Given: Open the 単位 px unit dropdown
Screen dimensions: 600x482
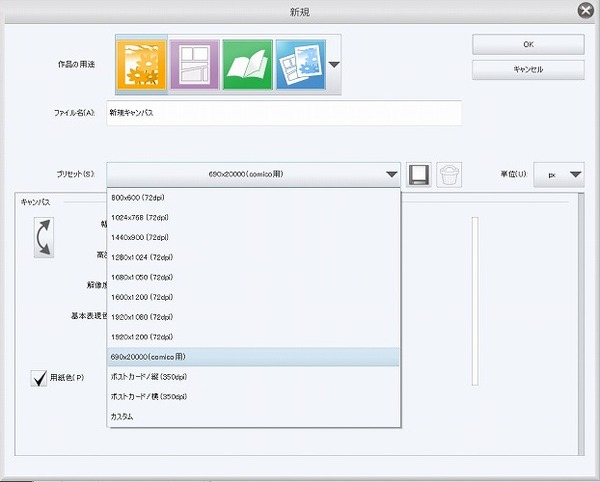Looking at the screenshot, I should coord(558,175).
